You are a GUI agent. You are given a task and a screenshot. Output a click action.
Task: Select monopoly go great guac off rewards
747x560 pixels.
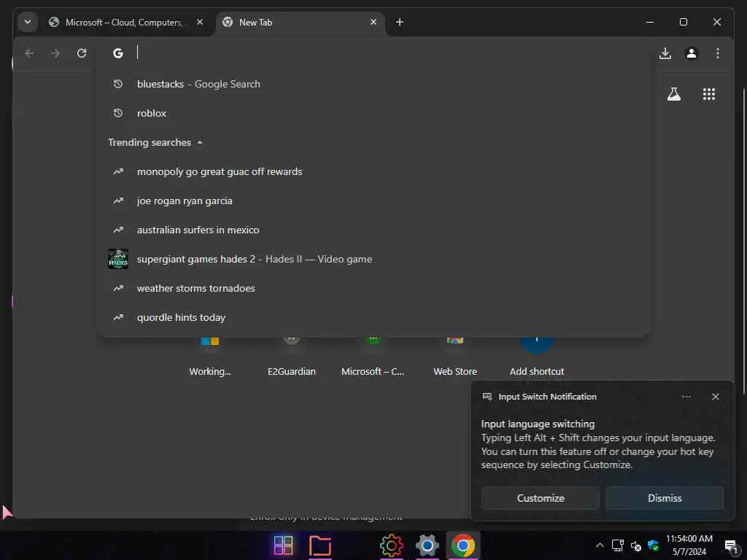[373, 171]
